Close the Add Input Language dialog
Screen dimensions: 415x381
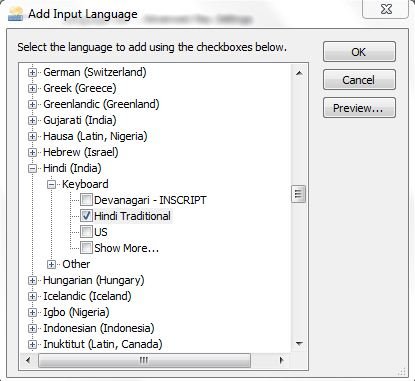[386, 9]
